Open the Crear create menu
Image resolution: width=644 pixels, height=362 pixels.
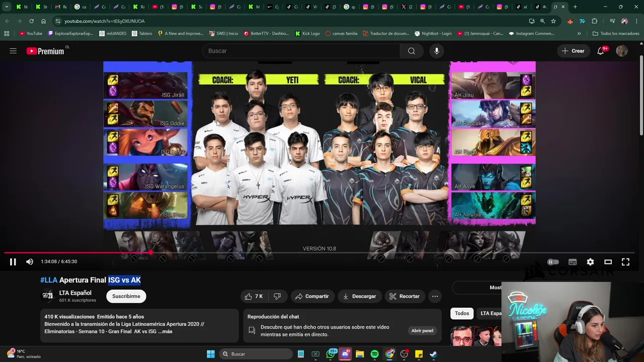click(x=573, y=51)
